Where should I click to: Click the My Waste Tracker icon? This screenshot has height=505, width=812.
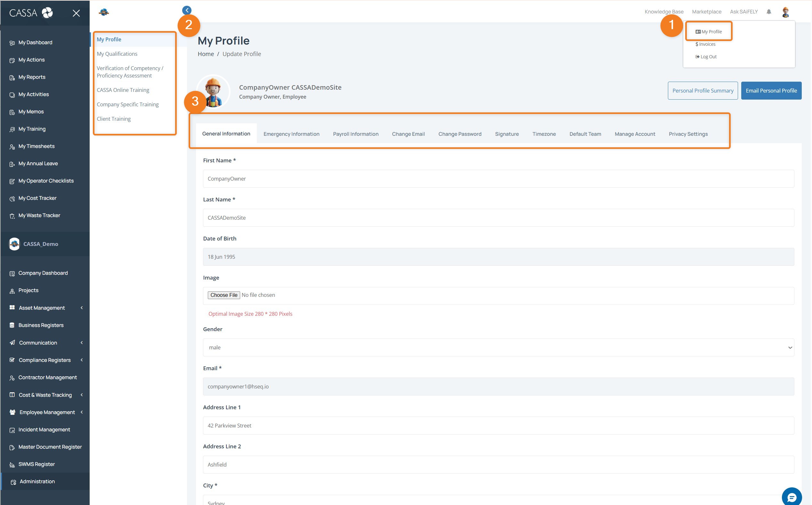pyautogui.click(x=12, y=216)
